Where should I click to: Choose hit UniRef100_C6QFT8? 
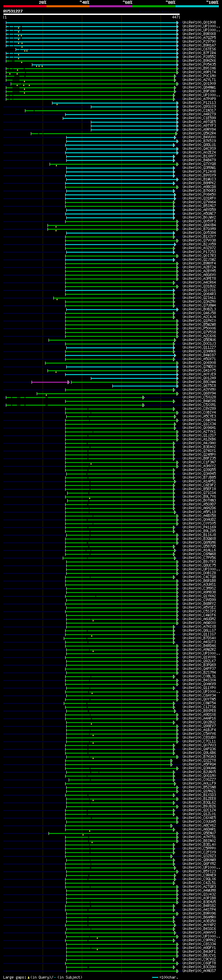(x=199, y=963)
